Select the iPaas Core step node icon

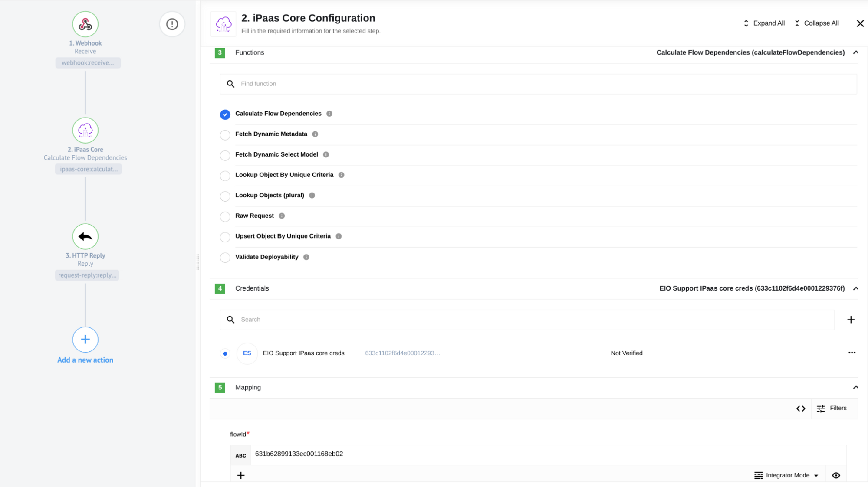pos(85,130)
